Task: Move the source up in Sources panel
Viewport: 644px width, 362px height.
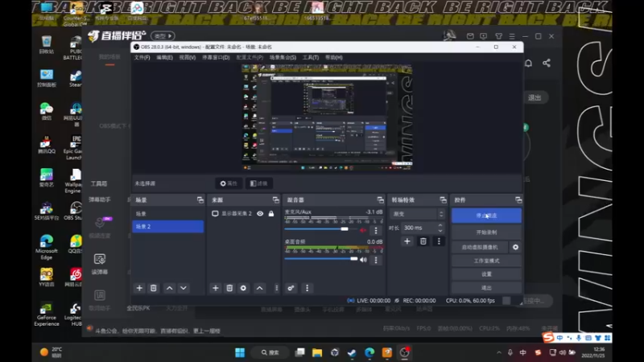Action: click(x=259, y=288)
